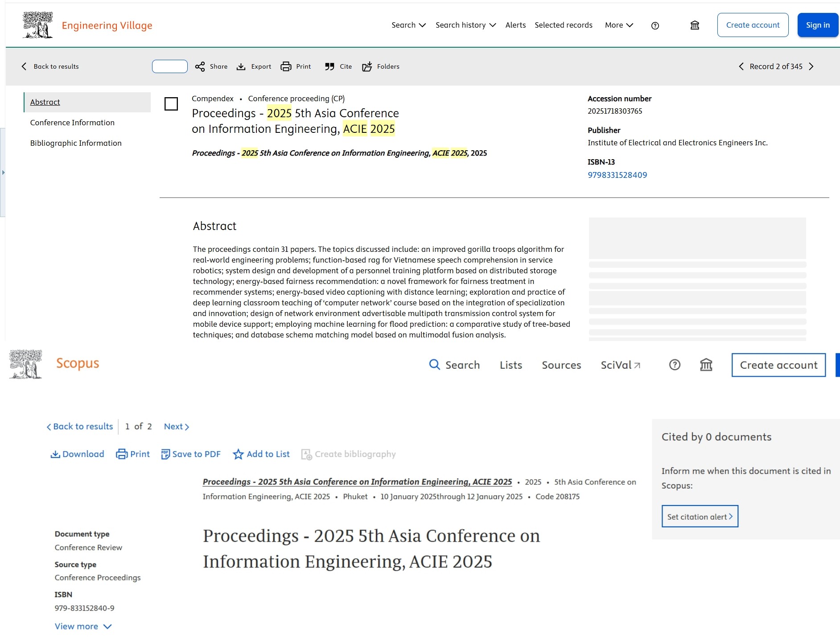Select the Bibliographic Information sidebar tab

coord(76,143)
